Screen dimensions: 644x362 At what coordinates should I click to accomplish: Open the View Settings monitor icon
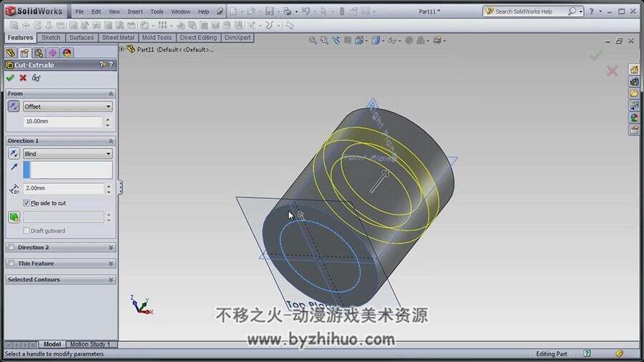coord(437,40)
